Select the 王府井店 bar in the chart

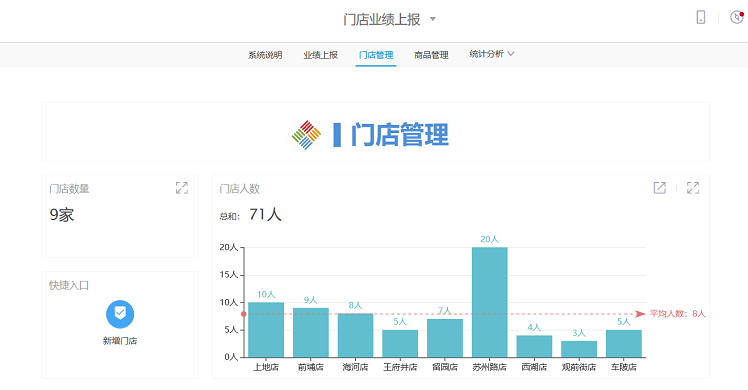(400, 343)
